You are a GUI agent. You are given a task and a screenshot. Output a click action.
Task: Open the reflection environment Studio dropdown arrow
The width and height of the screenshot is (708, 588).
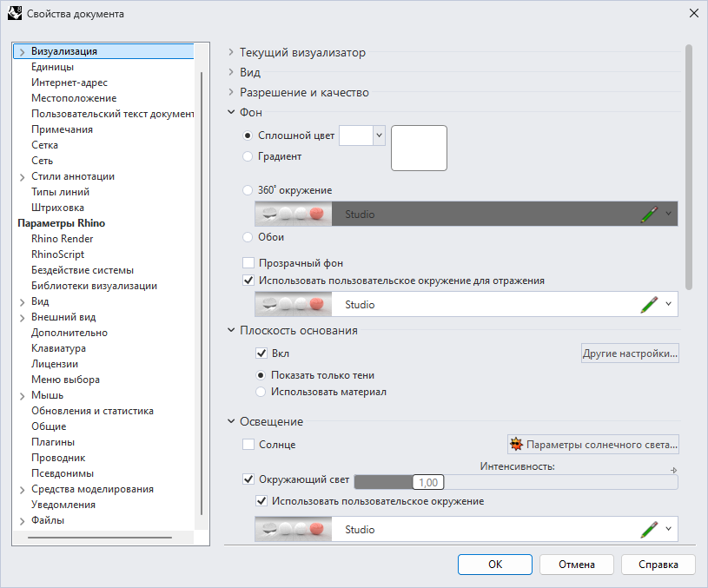coord(669,304)
